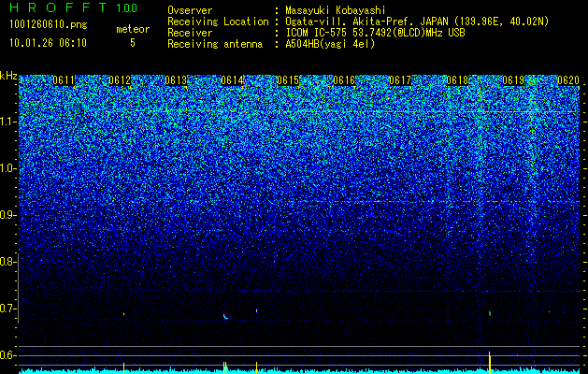The image size is (588, 374).
Task: Click the 0.8 kHz axis tick label
Action: click(7, 262)
